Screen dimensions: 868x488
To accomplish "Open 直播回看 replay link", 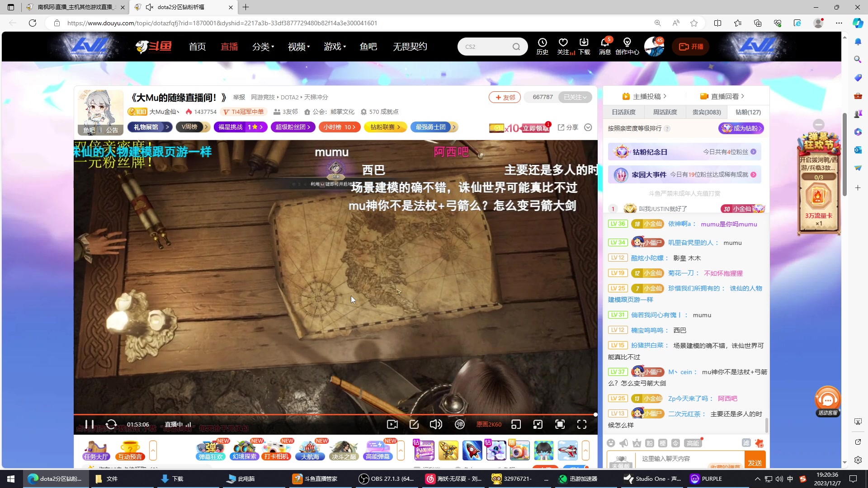I will (722, 96).
